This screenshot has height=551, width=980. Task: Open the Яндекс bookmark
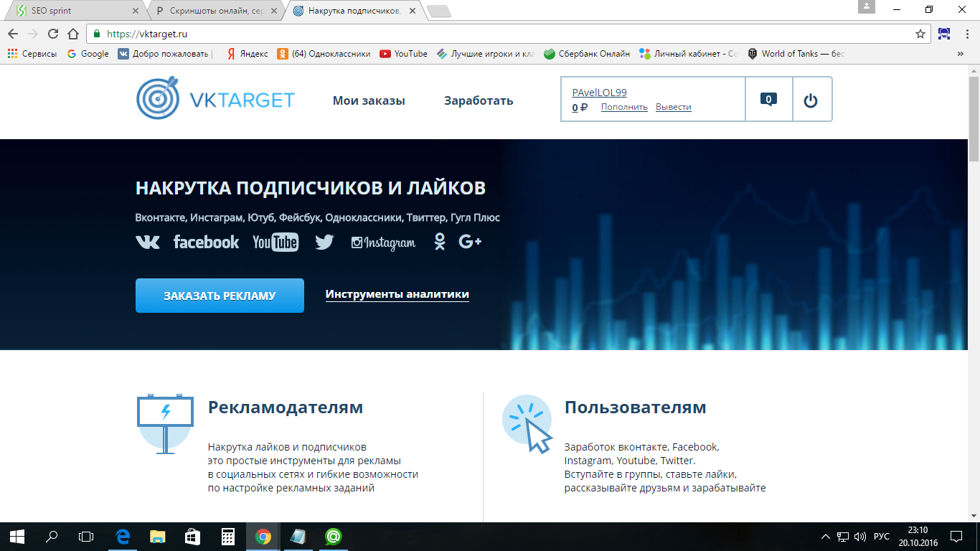pos(247,54)
